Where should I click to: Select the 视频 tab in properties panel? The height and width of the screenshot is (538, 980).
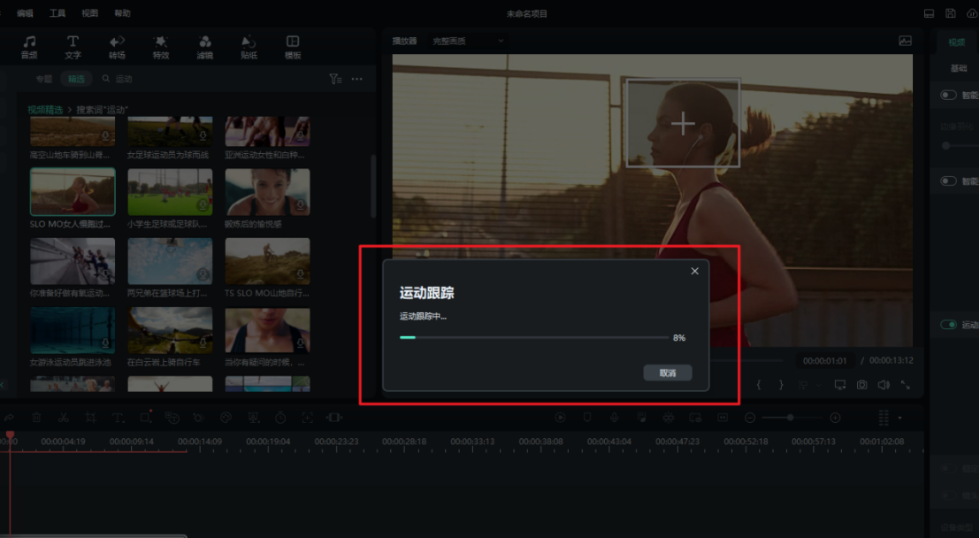click(x=956, y=42)
